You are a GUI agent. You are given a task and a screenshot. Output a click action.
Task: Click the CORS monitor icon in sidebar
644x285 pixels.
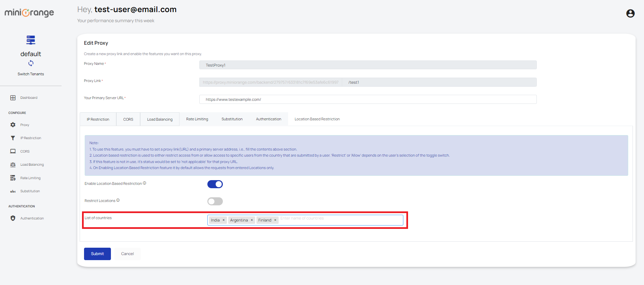pos(13,151)
